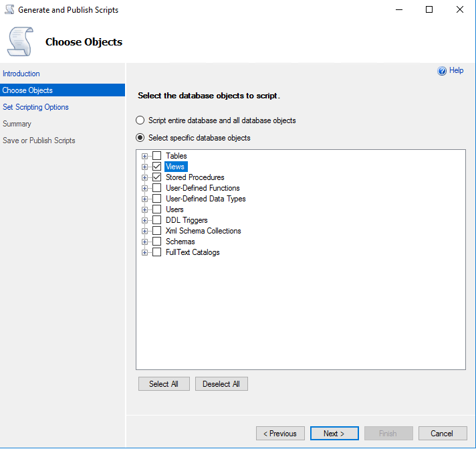Click the blue Help question mark icon
This screenshot has width=476, height=449.
442,71
